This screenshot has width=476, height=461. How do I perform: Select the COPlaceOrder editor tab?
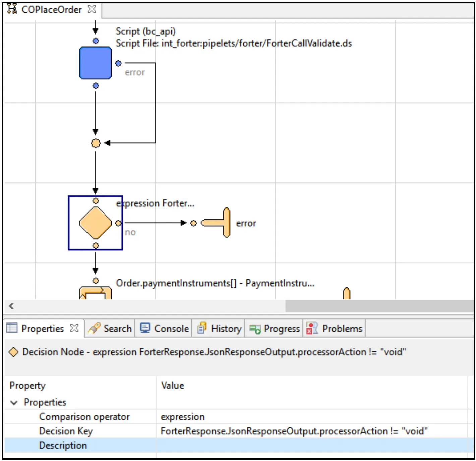coord(51,9)
